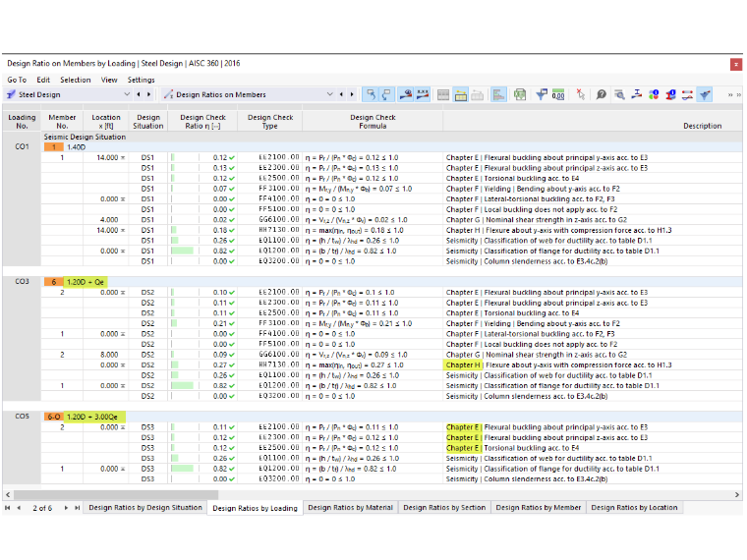747x560 pixels.
Task: Click the 0.00 decimal places icon
Action: [558, 94]
